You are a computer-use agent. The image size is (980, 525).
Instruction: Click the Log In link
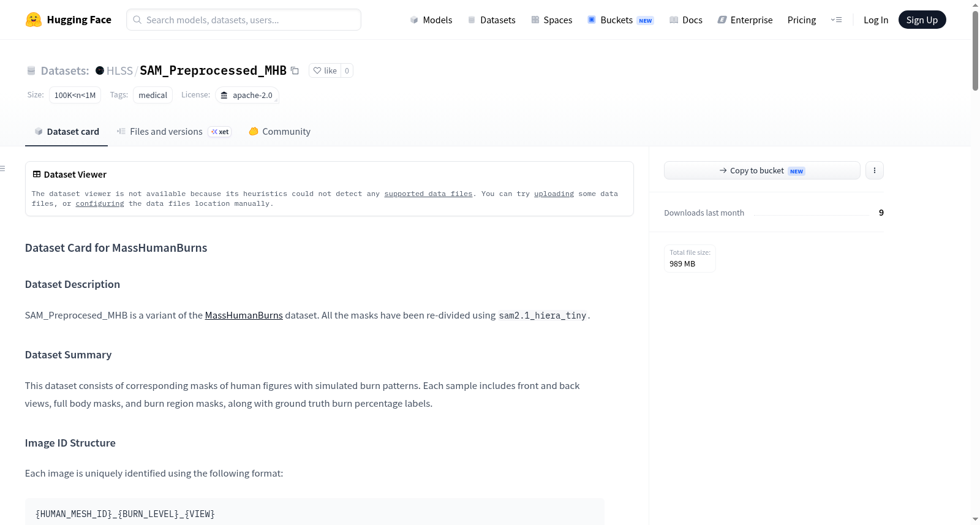click(x=876, y=20)
